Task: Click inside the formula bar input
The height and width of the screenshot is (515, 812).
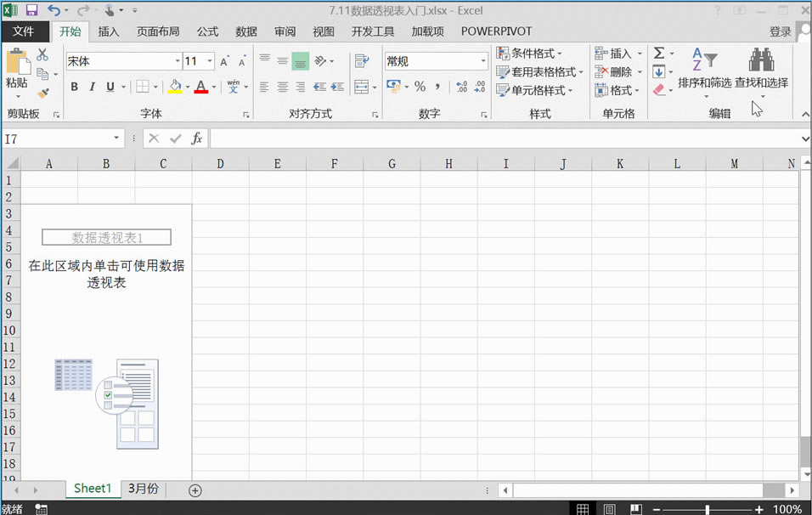Action: pyautogui.click(x=501, y=139)
